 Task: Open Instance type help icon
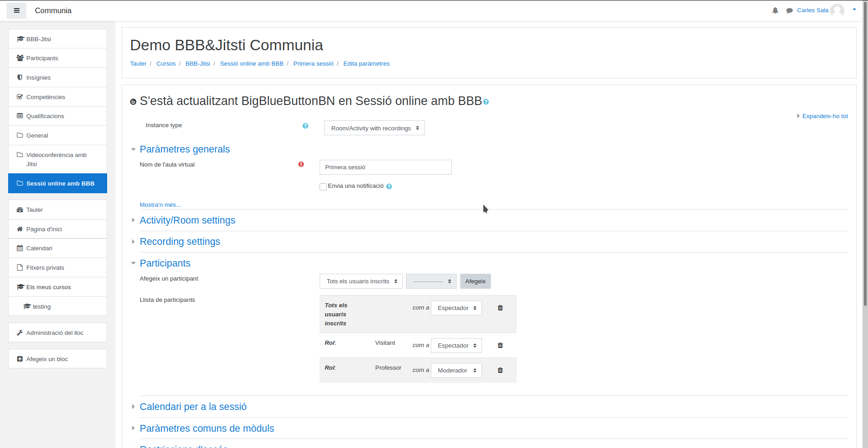305,126
